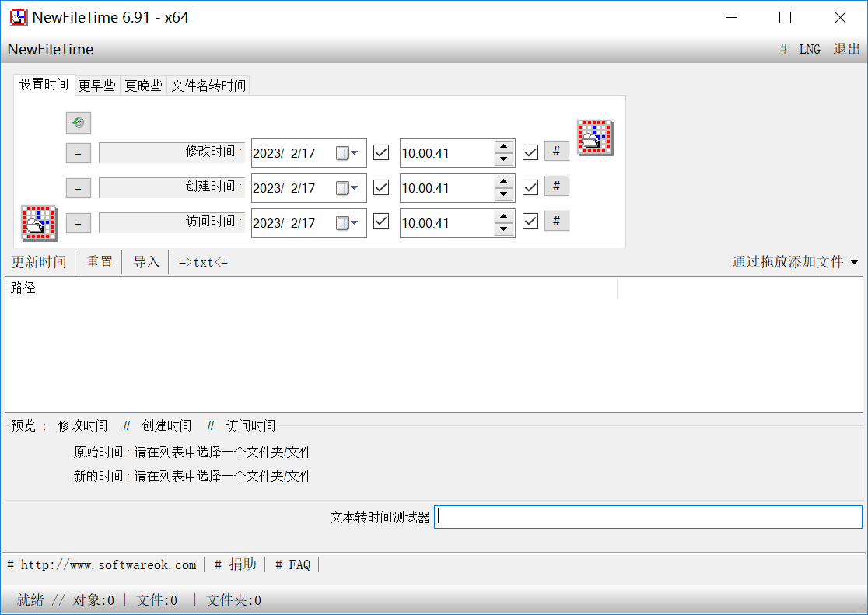Click the 重置 button
Viewport: 868px width, 615px height.
point(100,262)
